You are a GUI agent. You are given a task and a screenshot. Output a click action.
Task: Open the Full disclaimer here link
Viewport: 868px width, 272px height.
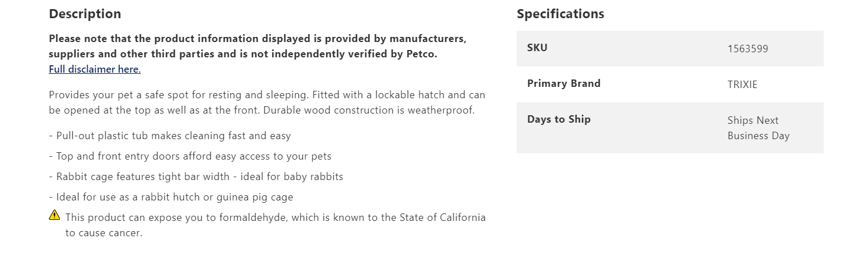[94, 69]
